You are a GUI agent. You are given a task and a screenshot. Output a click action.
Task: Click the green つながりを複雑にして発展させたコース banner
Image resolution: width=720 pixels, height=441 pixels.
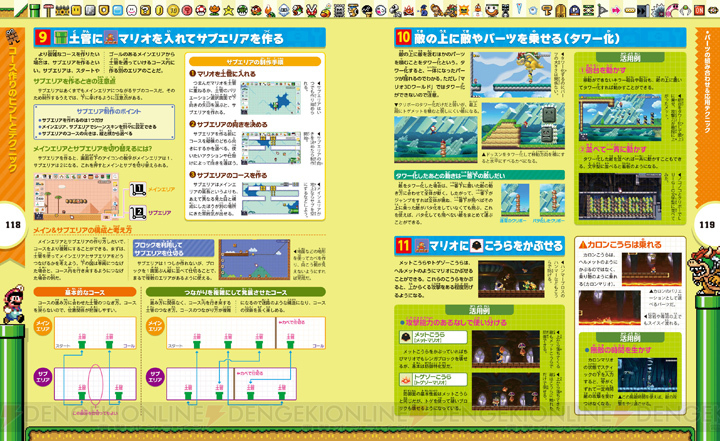(x=236, y=292)
